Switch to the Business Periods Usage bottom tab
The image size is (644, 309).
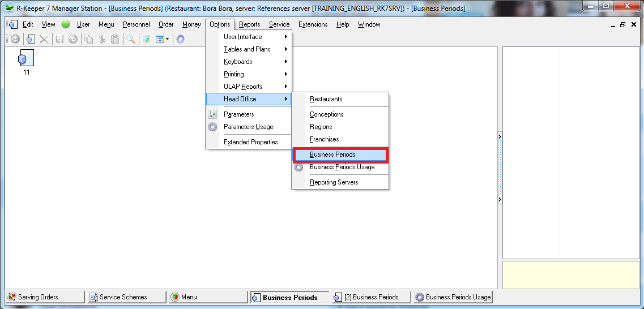click(453, 297)
